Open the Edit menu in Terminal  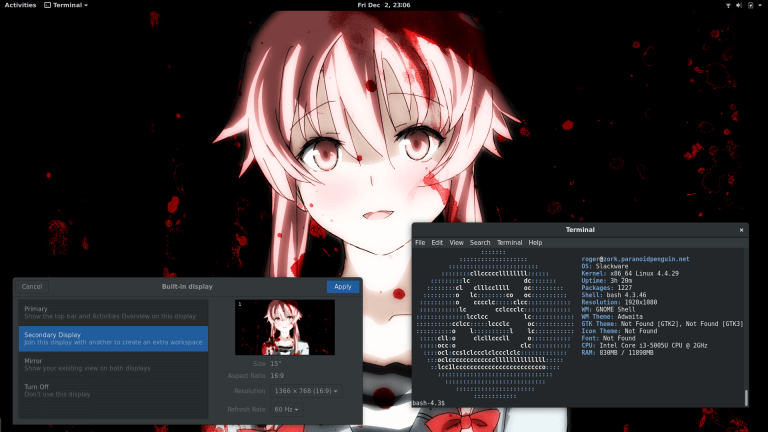pyautogui.click(x=437, y=242)
